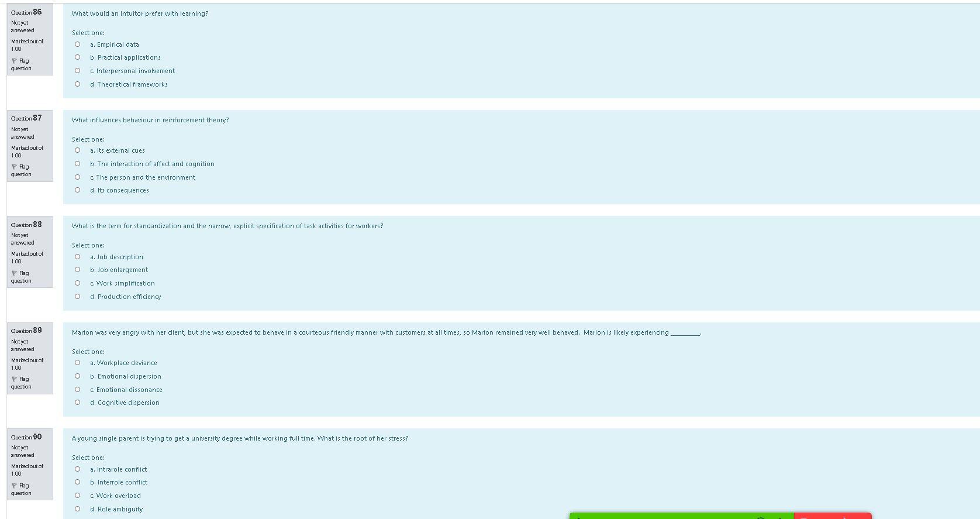The image size is (980, 519).
Task: Flag question 88
Action: (21, 277)
